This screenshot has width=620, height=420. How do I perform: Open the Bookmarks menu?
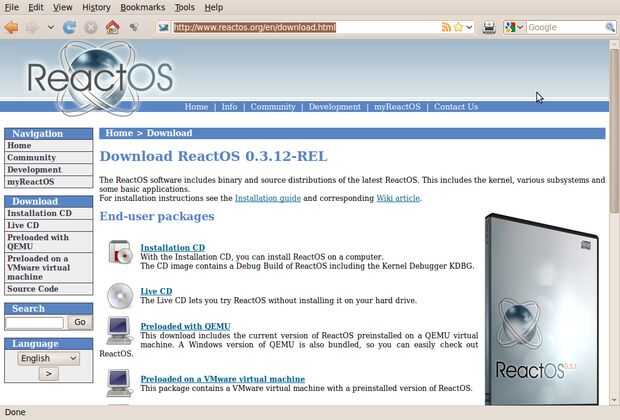(x=143, y=8)
